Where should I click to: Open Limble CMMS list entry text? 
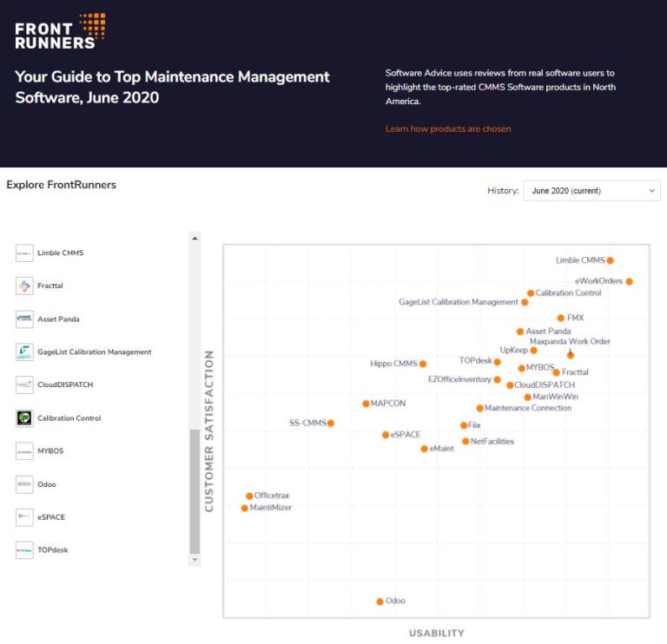(x=61, y=253)
